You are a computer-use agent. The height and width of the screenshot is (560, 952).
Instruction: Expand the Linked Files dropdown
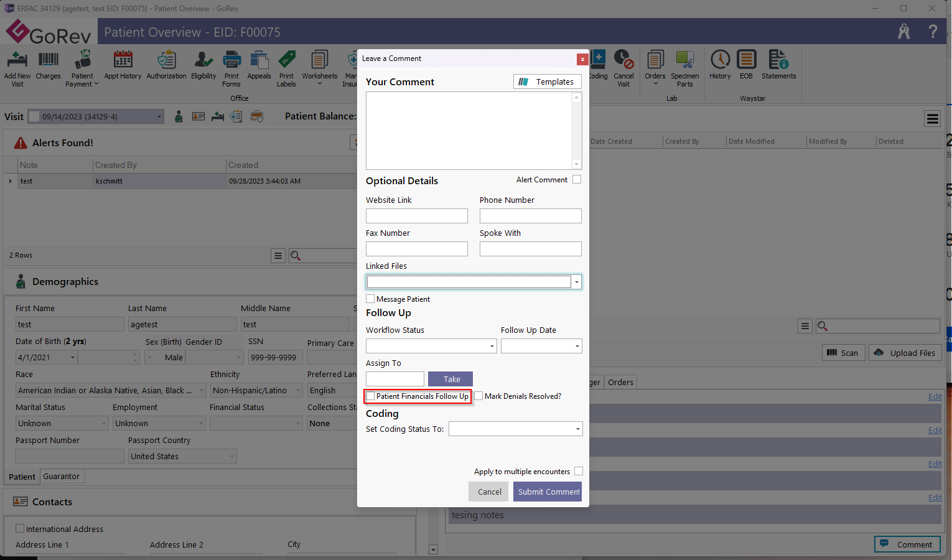577,282
